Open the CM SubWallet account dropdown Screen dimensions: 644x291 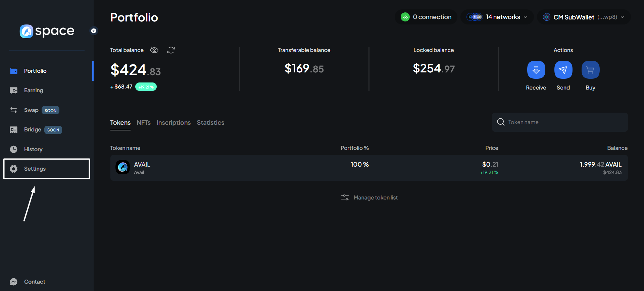(x=584, y=17)
